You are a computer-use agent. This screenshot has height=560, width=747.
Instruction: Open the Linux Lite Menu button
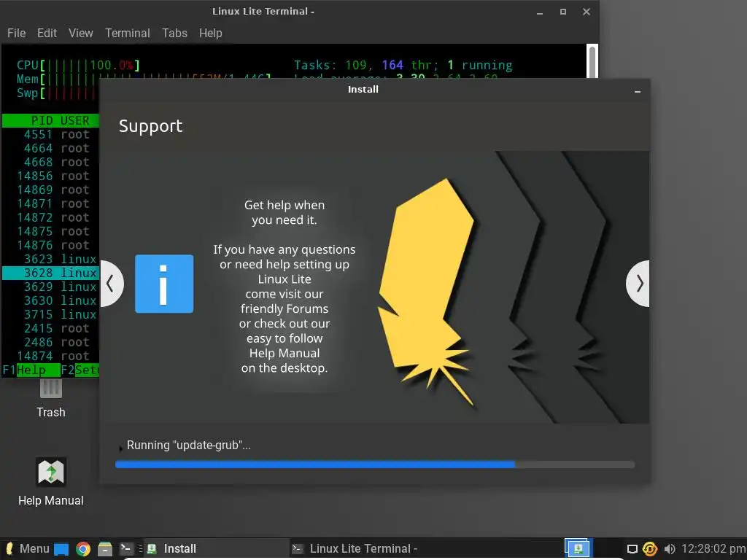(x=27, y=548)
